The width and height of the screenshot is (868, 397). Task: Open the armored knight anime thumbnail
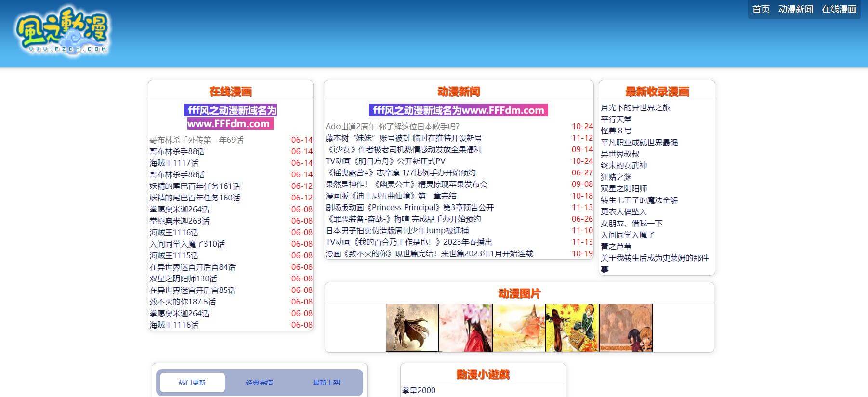(412, 328)
